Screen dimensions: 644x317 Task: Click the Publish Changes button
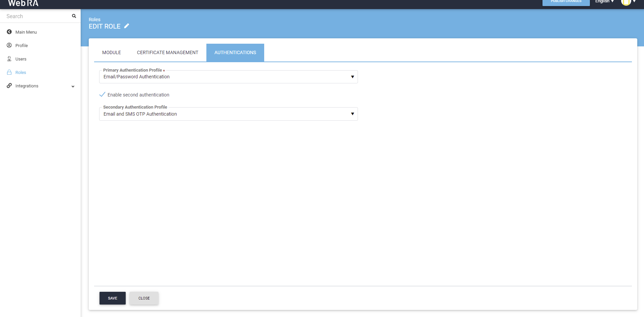566,2
